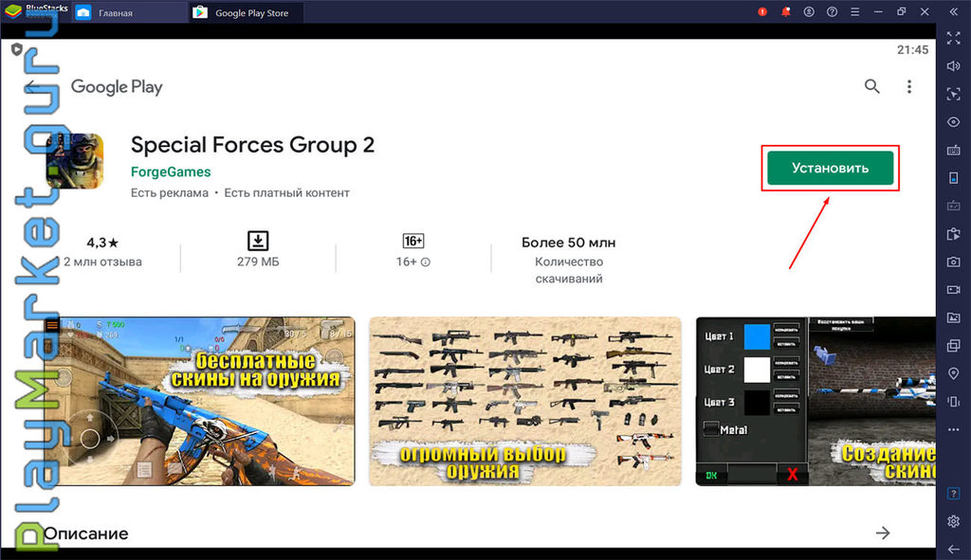Click the eye icon in the sidebar
Viewport: 971px width, 560px height.
(x=954, y=122)
